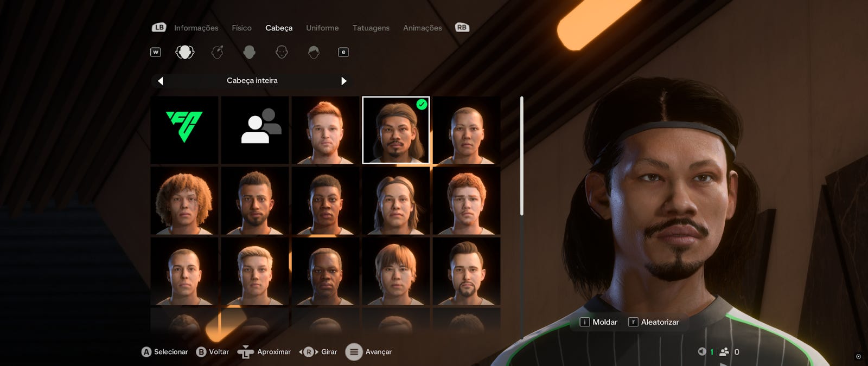The height and width of the screenshot is (366, 868).
Task: Select the dark-skinned short hair head, second row
Action: 325,201
